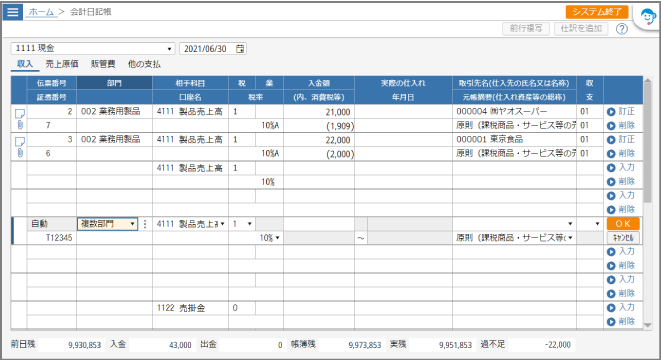Click the システム終了 button

point(597,12)
